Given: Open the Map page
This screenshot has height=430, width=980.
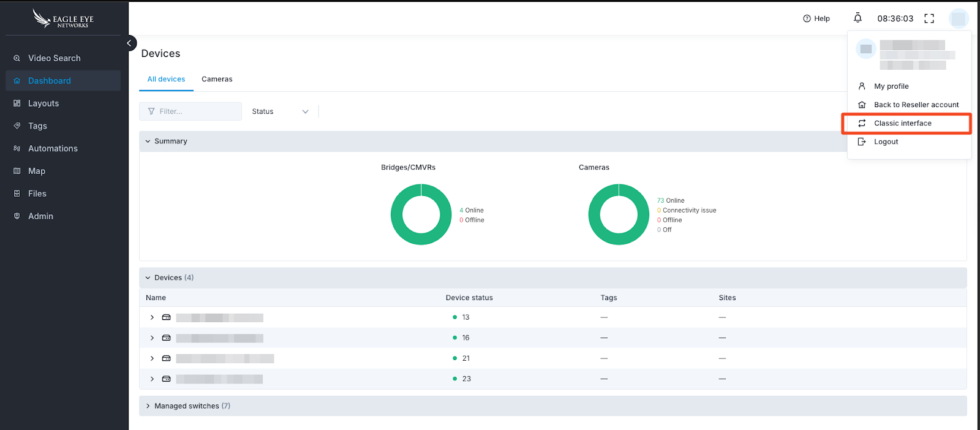Looking at the screenshot, I should [x=37, y=171].
